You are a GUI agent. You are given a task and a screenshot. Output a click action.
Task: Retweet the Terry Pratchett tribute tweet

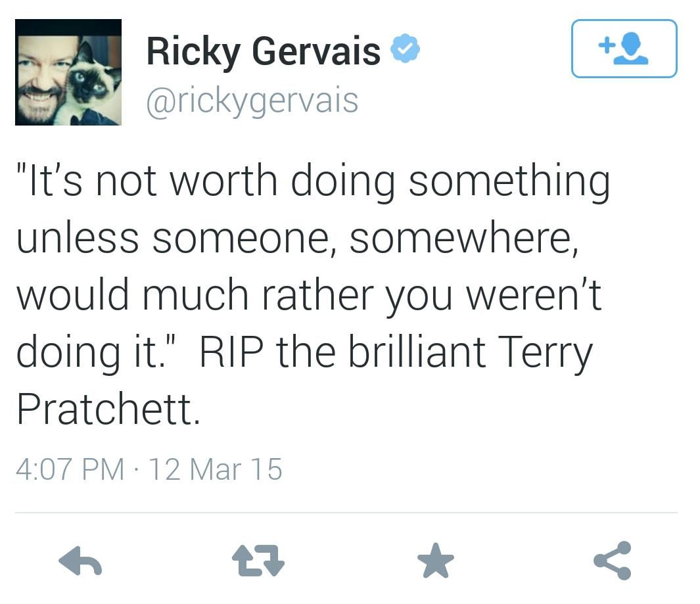point(258,561)
